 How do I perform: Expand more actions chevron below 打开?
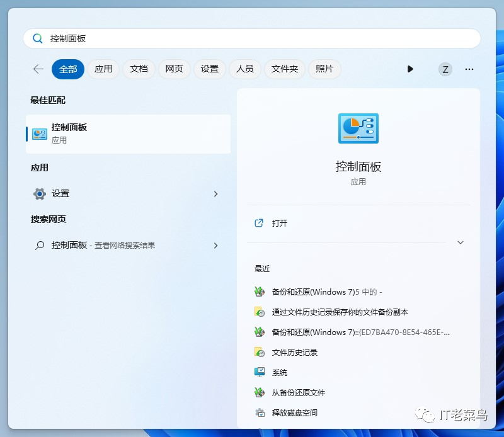click(x=461, y=242)
